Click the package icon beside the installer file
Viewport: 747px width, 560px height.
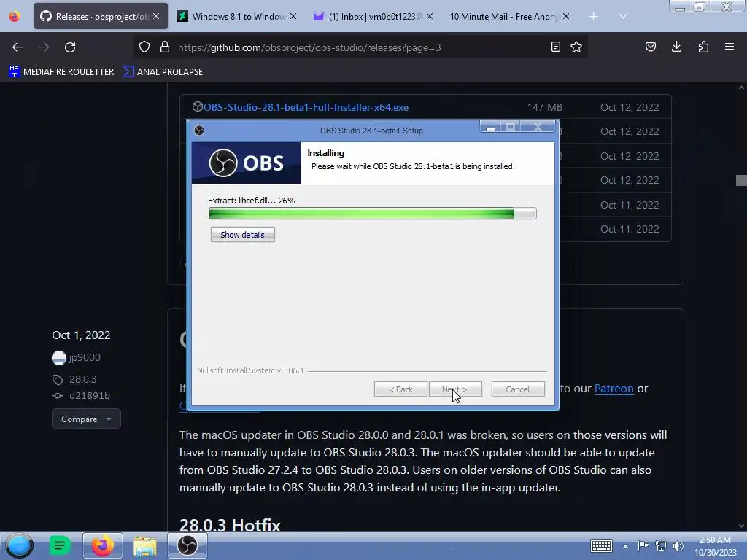pos(197,107)
